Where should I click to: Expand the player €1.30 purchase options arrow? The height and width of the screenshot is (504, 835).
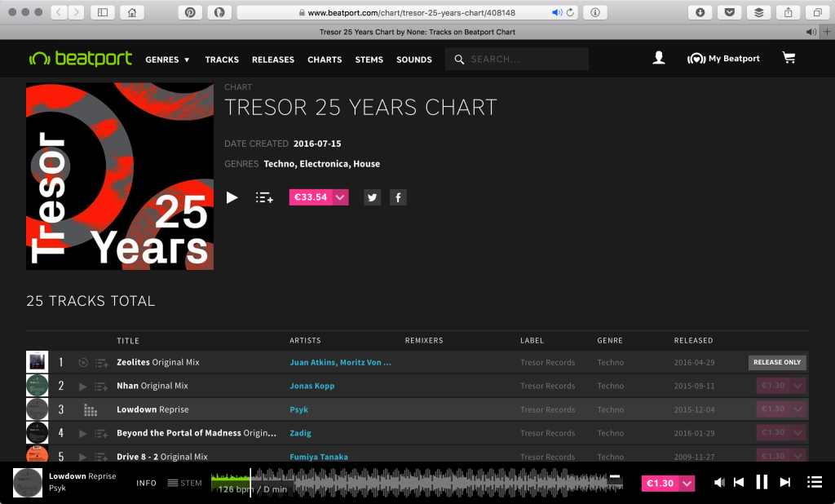[687, 484]
